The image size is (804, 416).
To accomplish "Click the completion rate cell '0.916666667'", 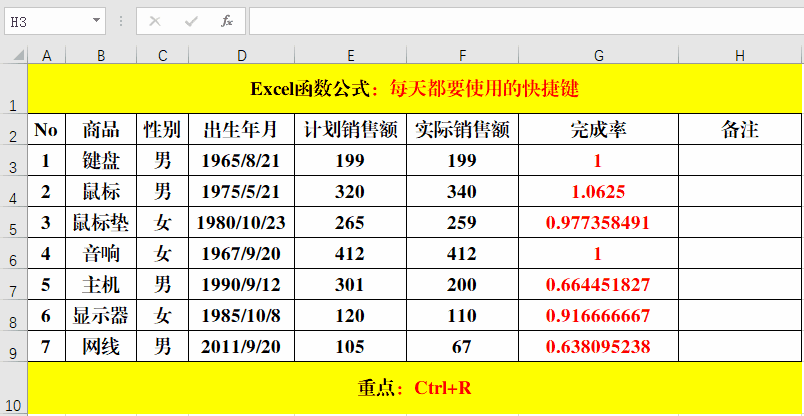I will [x=598, y=315].
